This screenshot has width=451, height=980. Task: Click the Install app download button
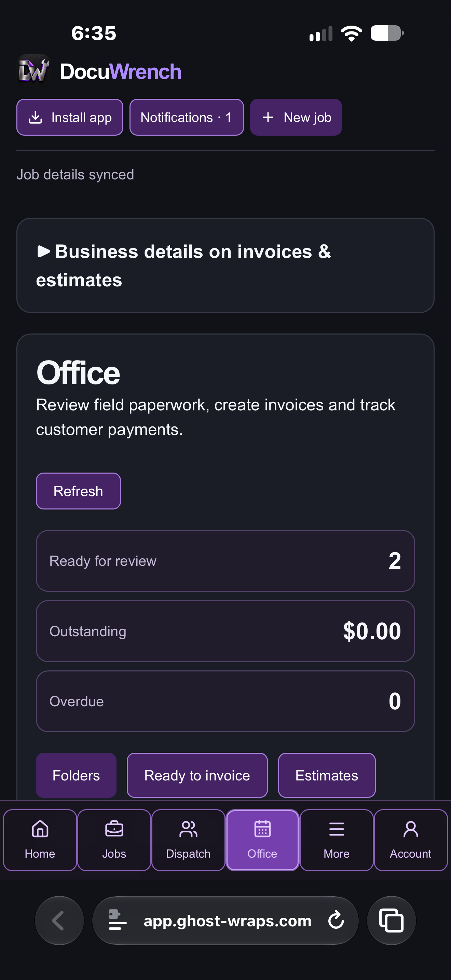(x=70, y=117)
